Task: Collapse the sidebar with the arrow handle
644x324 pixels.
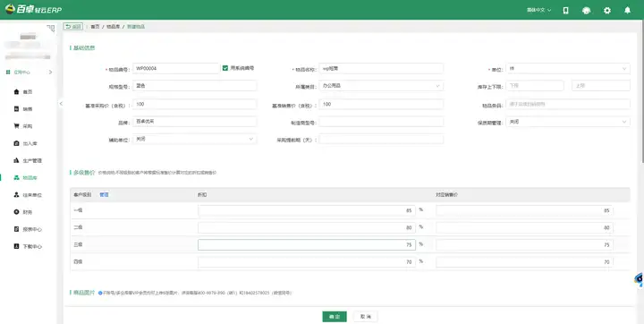Action: 61,104
